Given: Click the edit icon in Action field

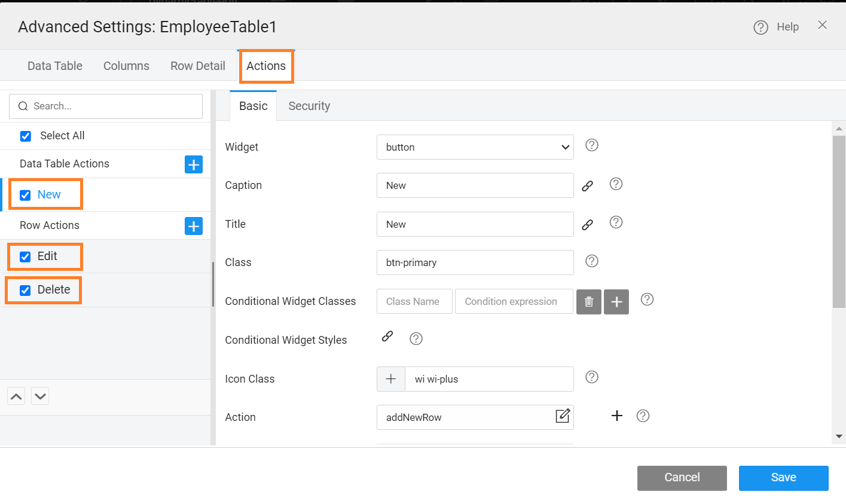Looking at the screenshot, I should (x=563, y=416).
